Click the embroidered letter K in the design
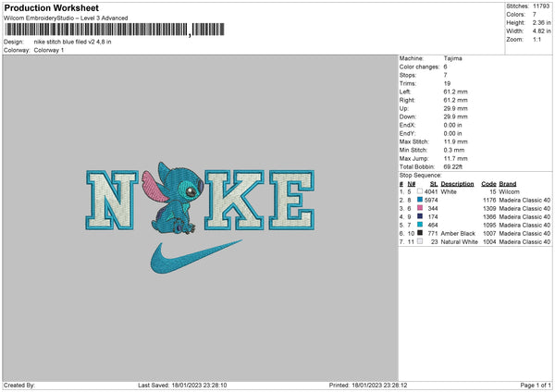This screenshot has width=555, height=392. pos(234,200)
